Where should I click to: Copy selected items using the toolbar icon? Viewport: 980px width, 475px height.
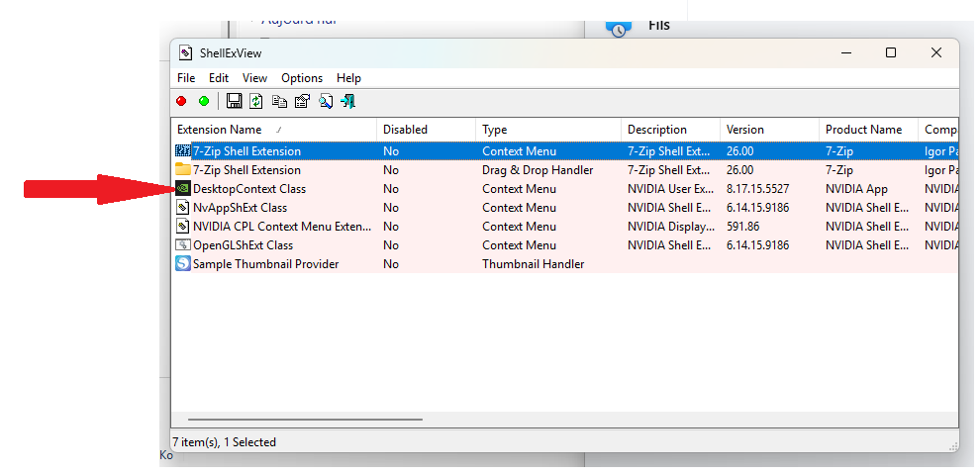pos(279,101)
